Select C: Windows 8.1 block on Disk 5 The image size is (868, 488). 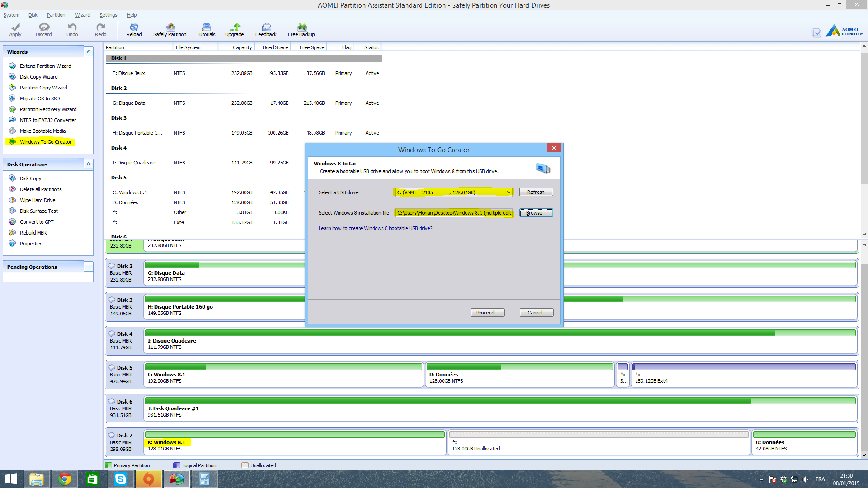tap(283, 374)
